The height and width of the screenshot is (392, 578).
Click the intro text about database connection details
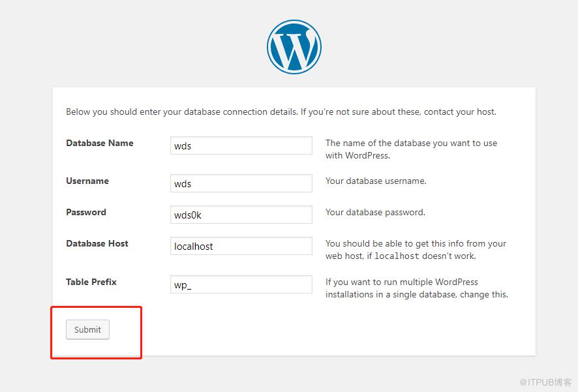point(281,112)
